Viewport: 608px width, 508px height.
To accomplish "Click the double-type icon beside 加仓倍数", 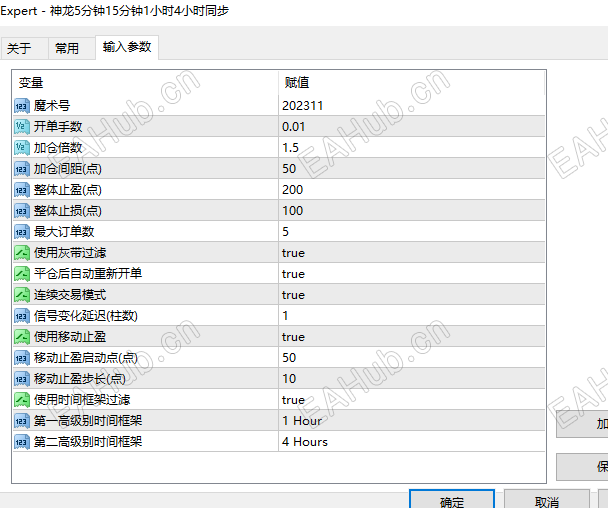I will [22, 148].
